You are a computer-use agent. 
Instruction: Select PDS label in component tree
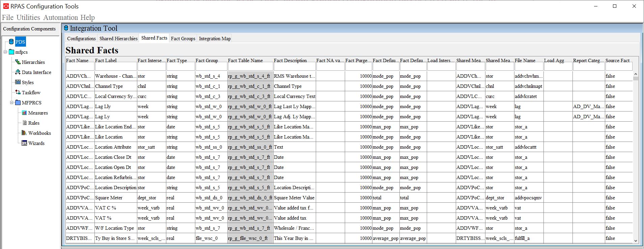click(x=20, y=42)
